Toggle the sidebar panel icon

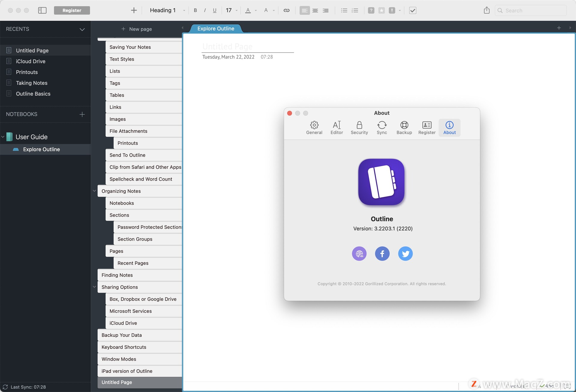(42, 10)
